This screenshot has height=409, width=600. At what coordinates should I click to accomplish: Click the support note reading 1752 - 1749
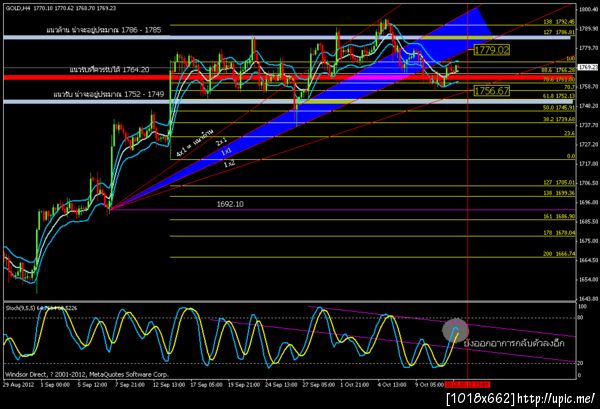pyautogui.click(x=109, y=94)
